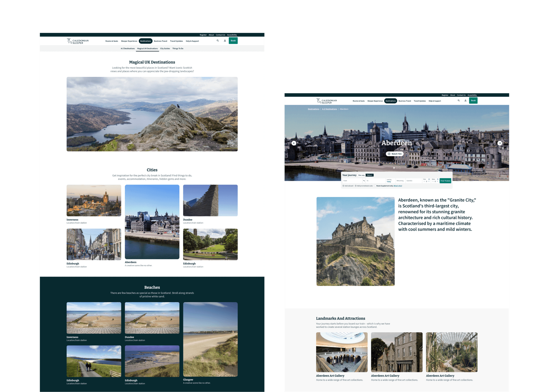Click the Loch landscape hero image

pyautogui.click(x=152, y=114)
